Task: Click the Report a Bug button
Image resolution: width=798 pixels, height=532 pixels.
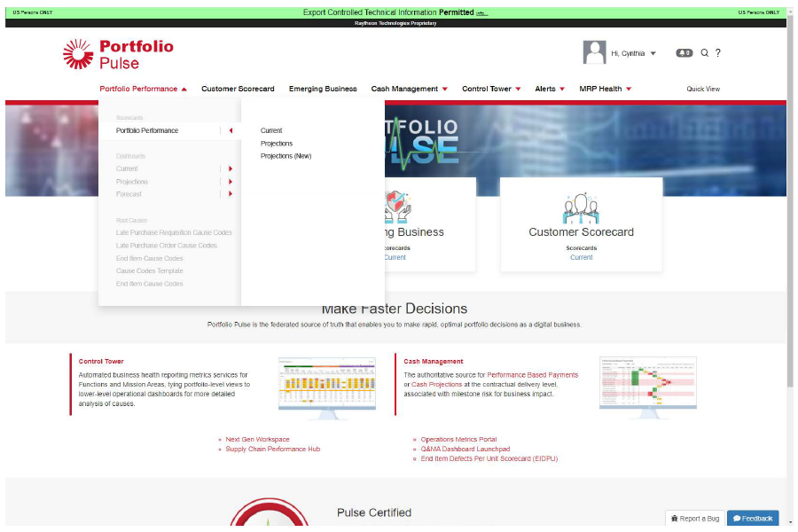Action: [x=694, y=518]
